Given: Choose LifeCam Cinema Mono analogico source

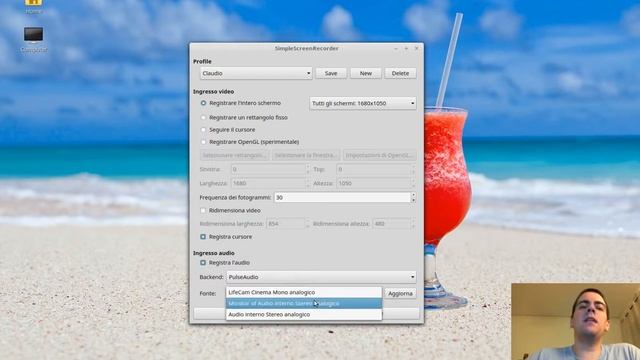Looking at the screenshot, I should 304,292.
